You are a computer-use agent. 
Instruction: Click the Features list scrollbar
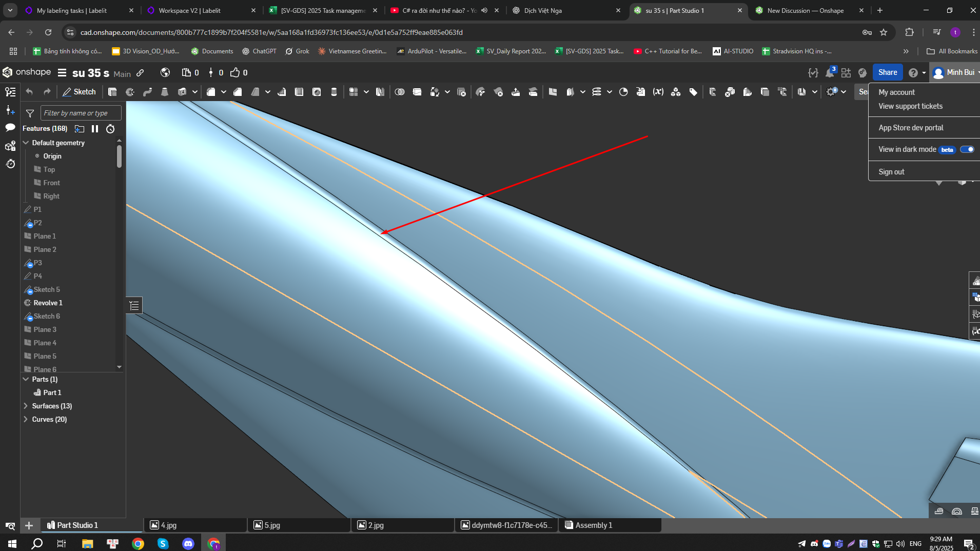coord(119,156)
